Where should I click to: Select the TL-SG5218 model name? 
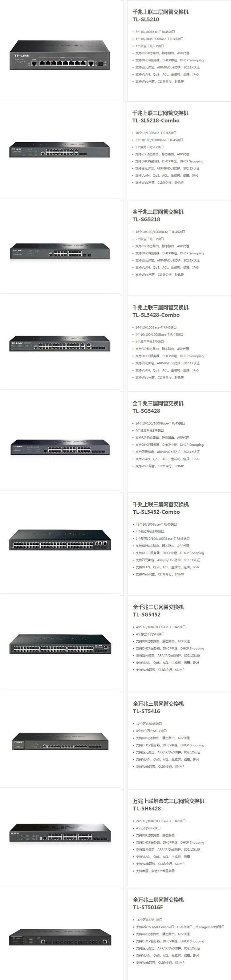pos(146,220)
